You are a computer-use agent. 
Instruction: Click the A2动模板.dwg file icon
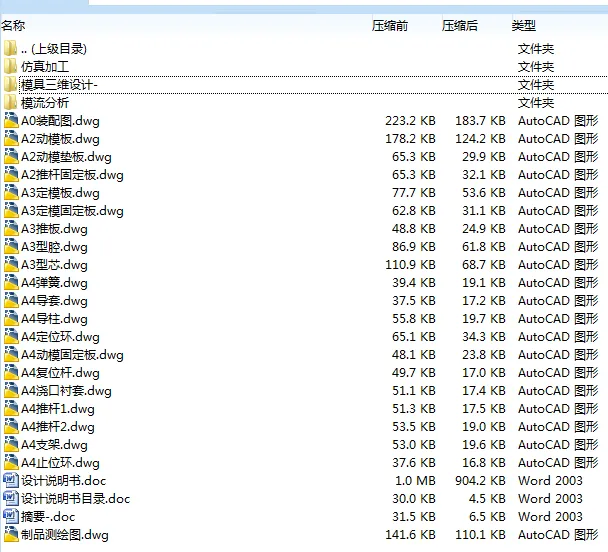pos(11,139)
